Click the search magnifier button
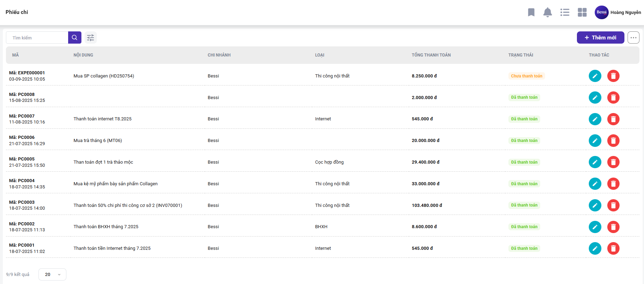This screenshot has height=284, width=644. [x=74, y=38]
